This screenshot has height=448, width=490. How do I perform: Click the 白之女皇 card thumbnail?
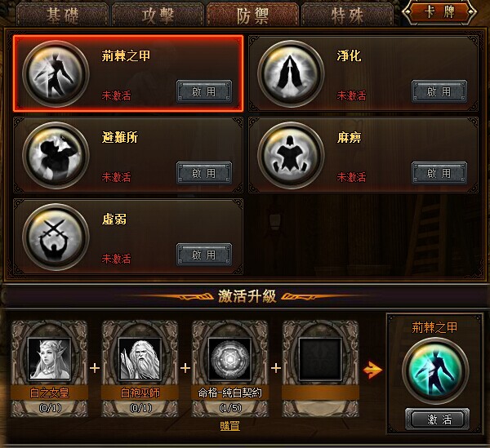point(49,360)
